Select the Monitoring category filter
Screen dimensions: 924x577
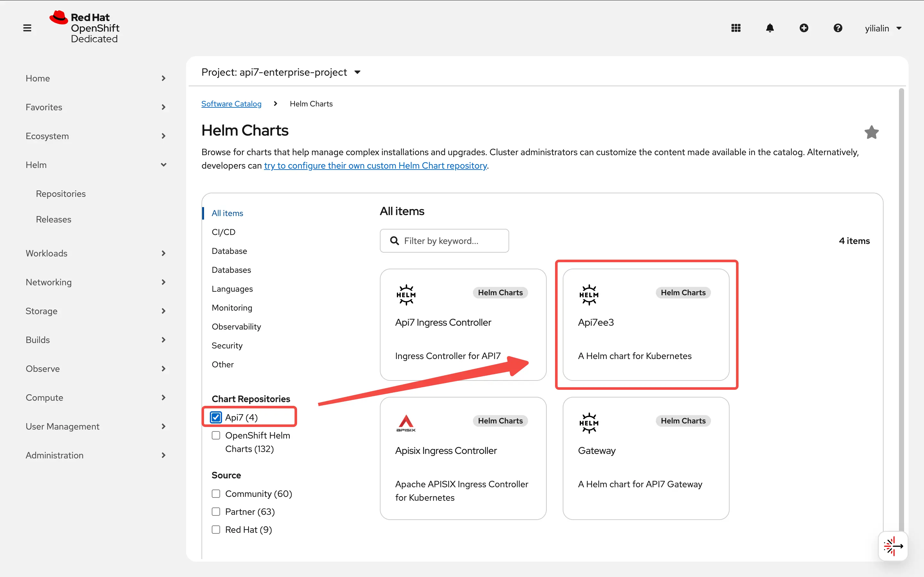point(232,308)
